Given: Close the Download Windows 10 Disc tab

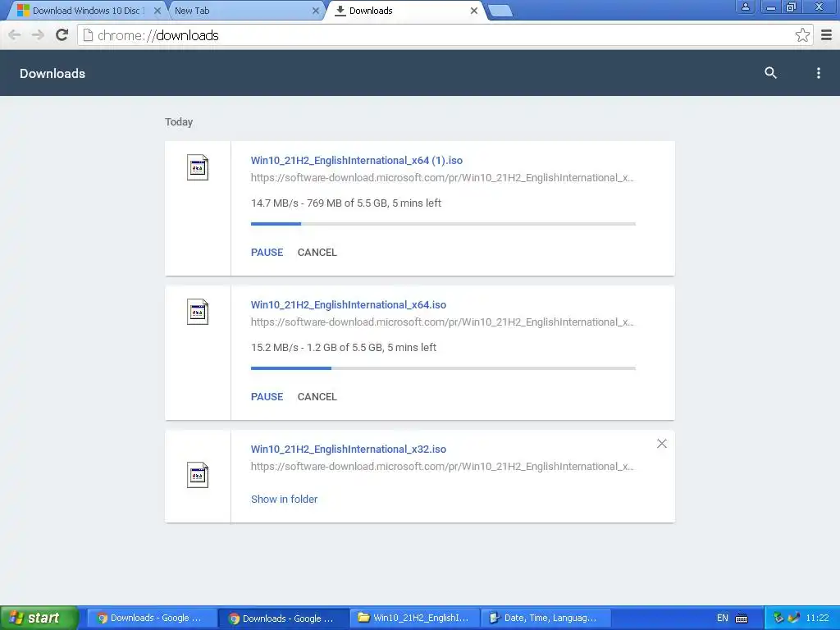Looking at the screenshot, I should (157, 11).
